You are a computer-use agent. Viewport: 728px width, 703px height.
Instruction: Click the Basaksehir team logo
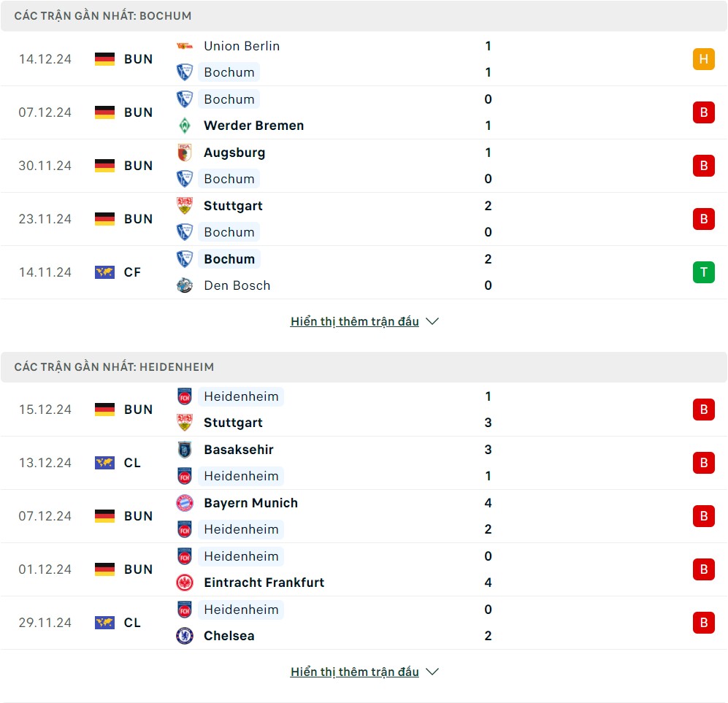(x=185, y=450)
